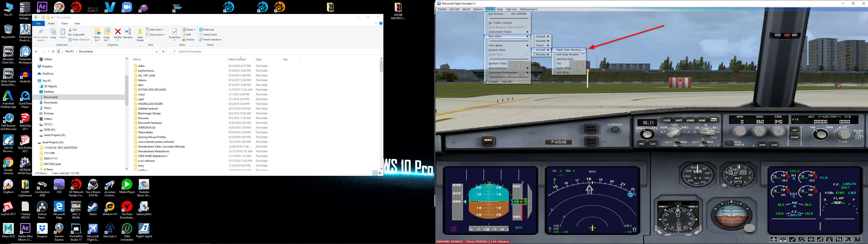Toggle the checked Cockpit - View 00 entry
The height and width of the screenshot is (244, 868).
click(508, 82)
